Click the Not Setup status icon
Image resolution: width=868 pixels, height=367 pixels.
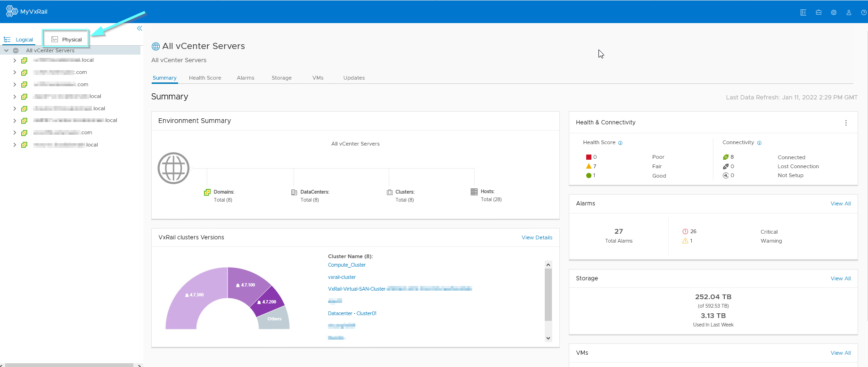click(x=726, y=175)
